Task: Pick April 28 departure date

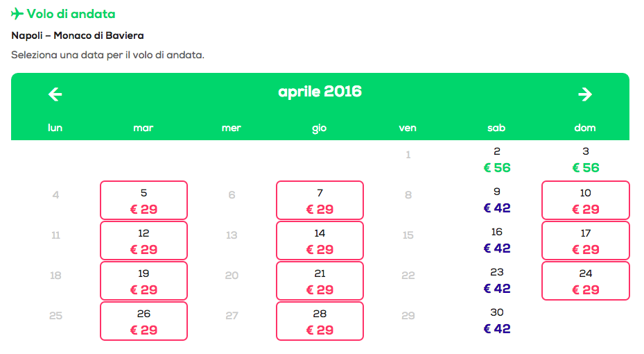Action: pyautogui.click(x=320, y=321)
